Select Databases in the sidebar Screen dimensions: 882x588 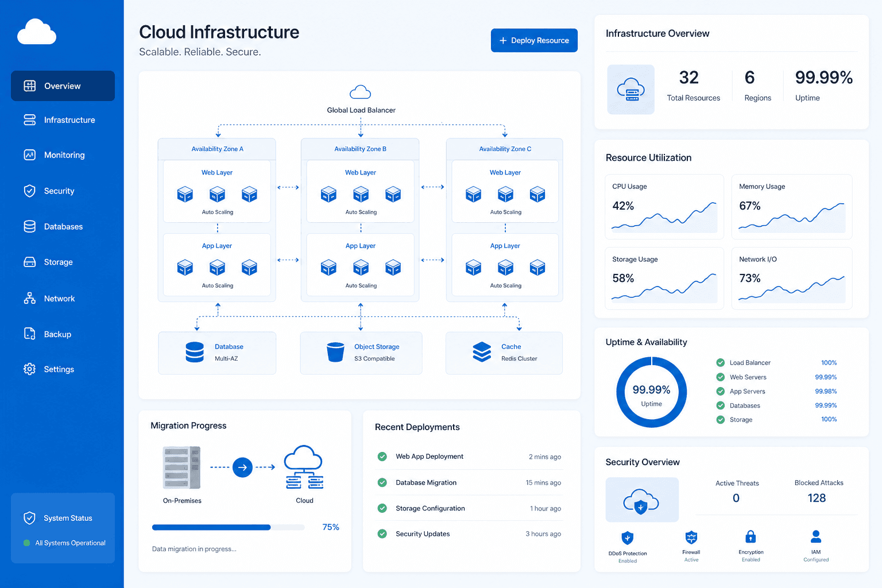tap(63, 226)
